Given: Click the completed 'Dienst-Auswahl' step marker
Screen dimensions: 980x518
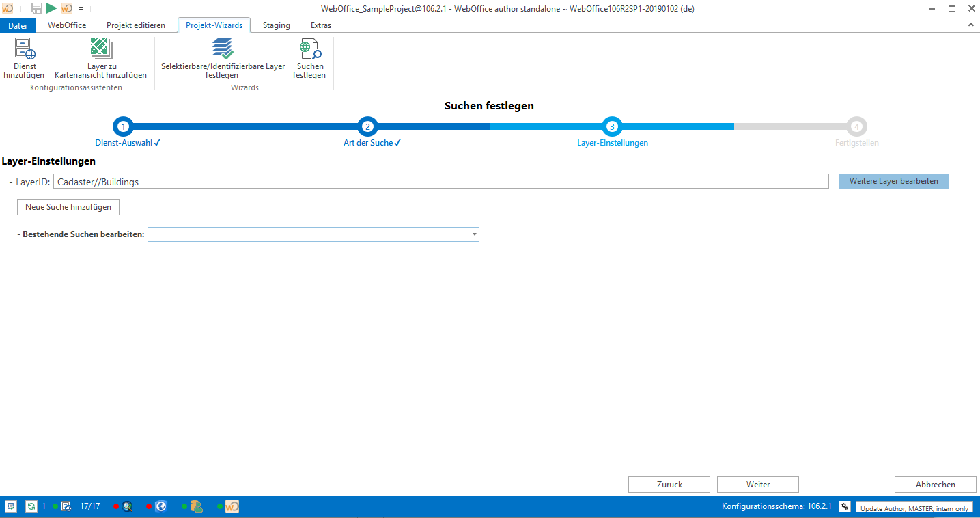Looking at the screenshot, I should 123,126.
